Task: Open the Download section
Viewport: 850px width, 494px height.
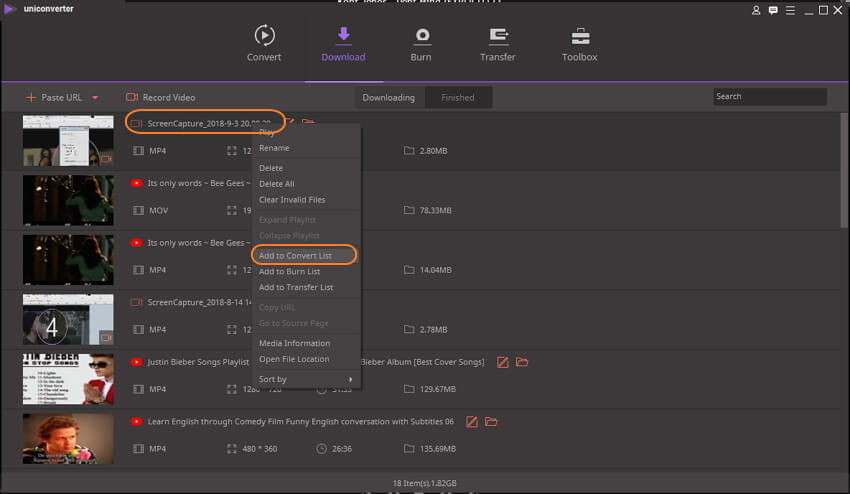Action: 343,43
